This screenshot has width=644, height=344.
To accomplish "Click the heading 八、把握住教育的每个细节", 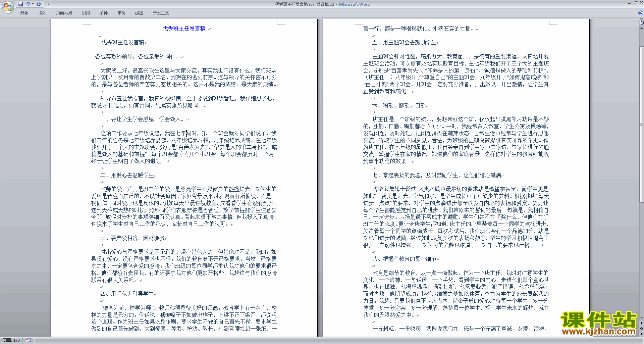I will (405, 259).
